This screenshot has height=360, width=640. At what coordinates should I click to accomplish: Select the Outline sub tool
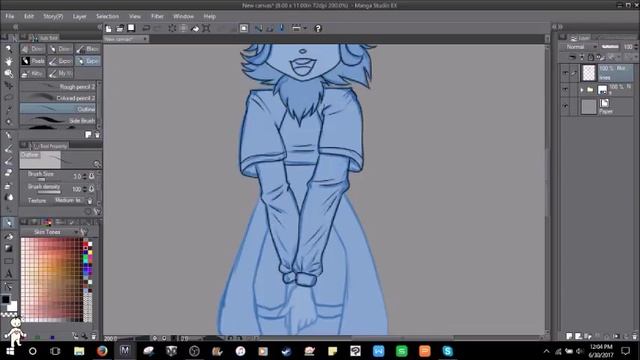point(58,109)
